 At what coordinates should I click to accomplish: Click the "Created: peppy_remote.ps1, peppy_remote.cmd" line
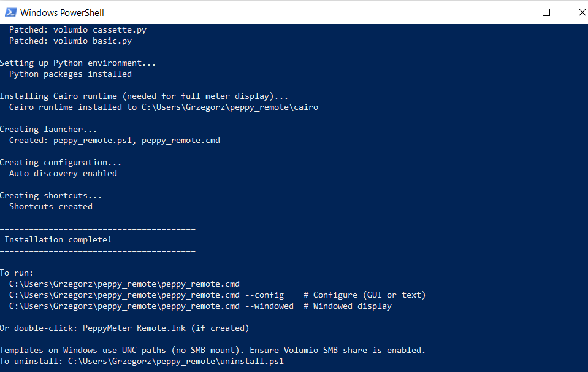point(115,140)
